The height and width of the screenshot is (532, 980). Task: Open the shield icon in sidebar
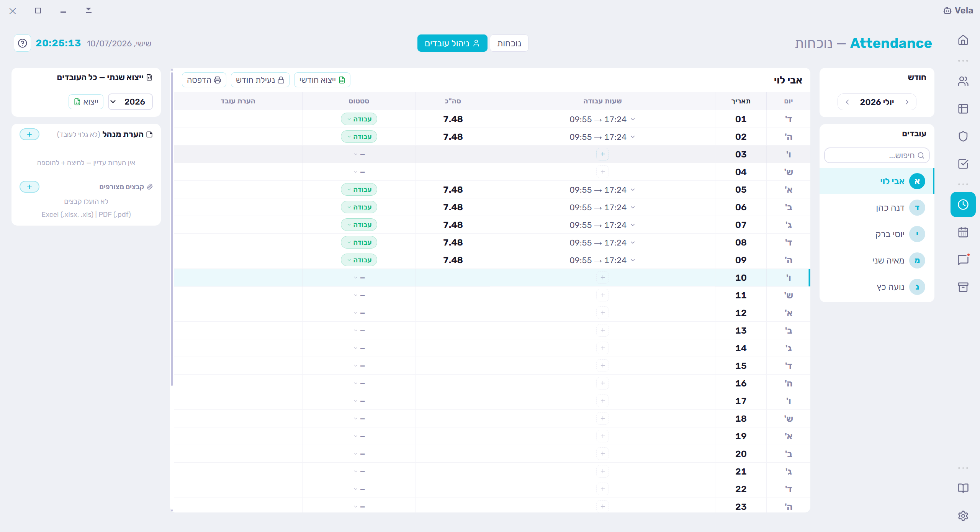click(x=963, y=136)
